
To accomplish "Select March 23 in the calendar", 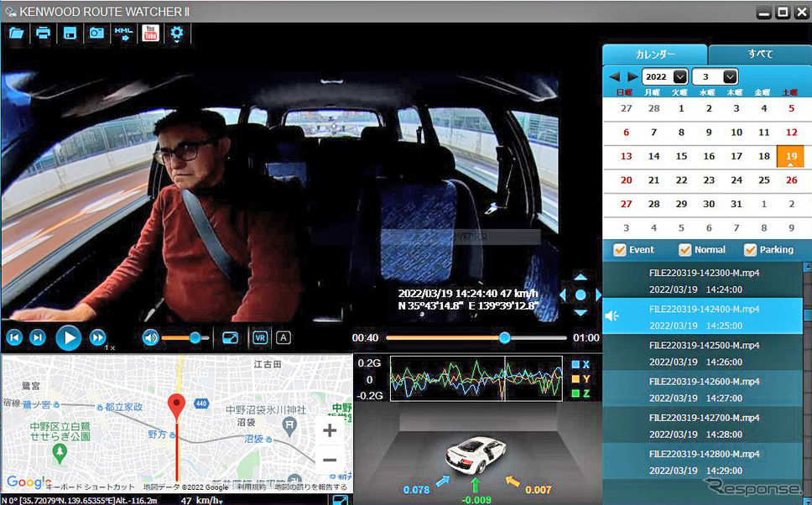I will [x=709, y=180].
